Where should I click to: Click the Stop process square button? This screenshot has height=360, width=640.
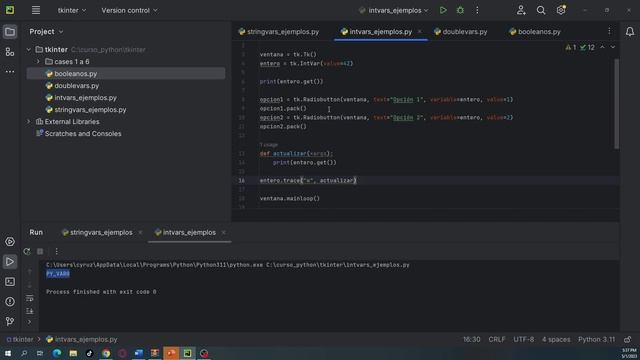[40, 251]
